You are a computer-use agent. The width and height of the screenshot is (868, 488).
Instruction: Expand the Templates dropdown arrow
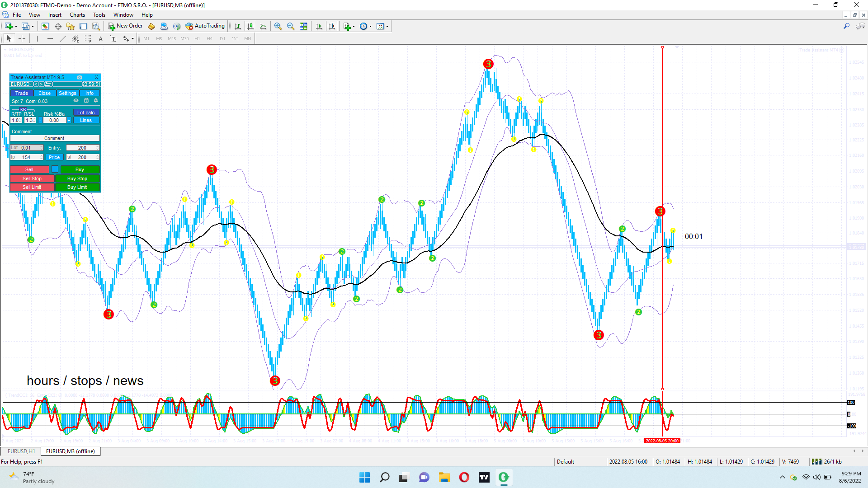387,26
